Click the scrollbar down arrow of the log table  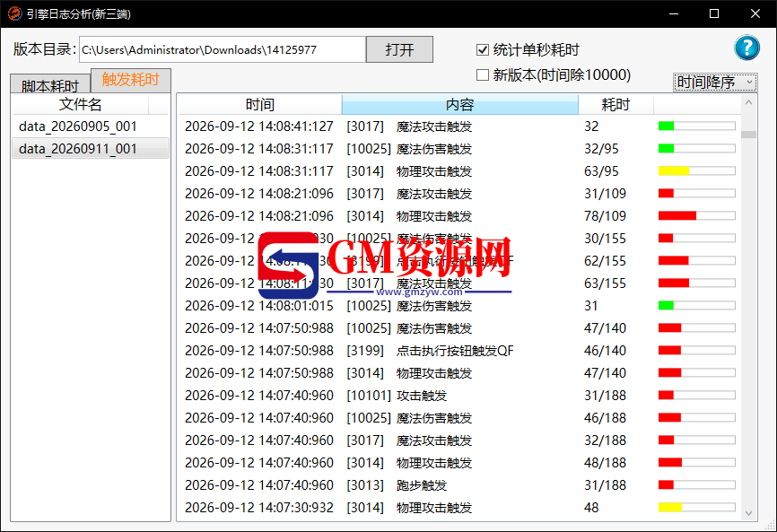point(748,513)
